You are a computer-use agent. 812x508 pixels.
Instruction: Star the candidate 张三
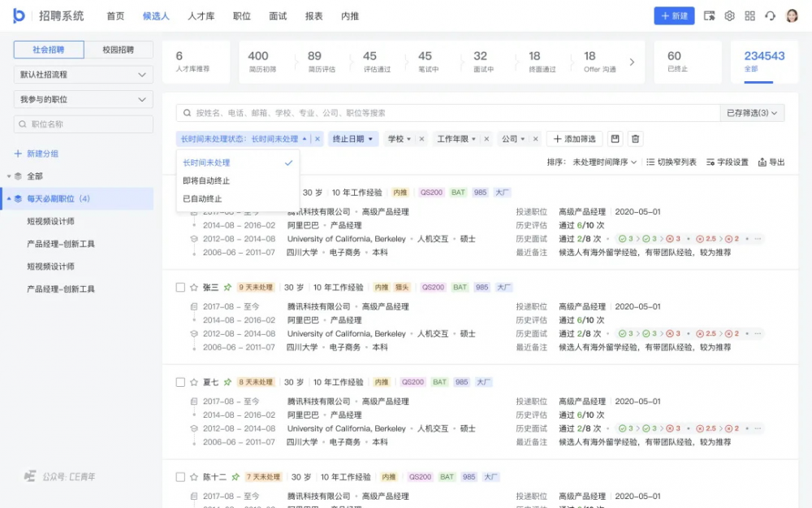tap(194, 287)
